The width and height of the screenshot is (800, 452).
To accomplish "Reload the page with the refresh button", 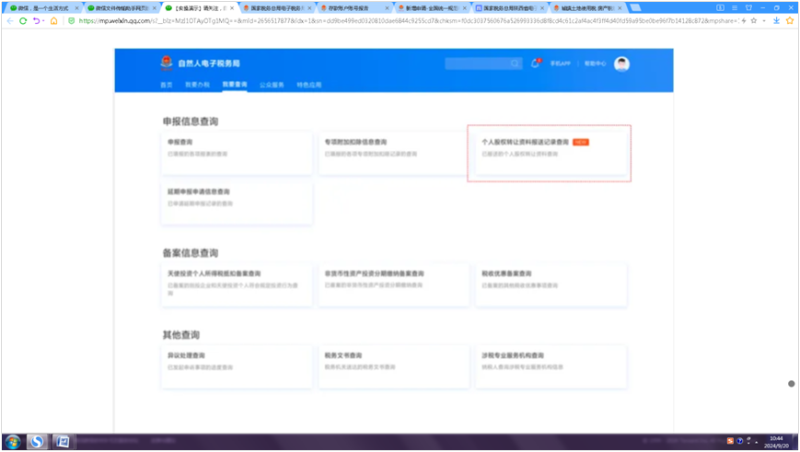I will point(24,20).
